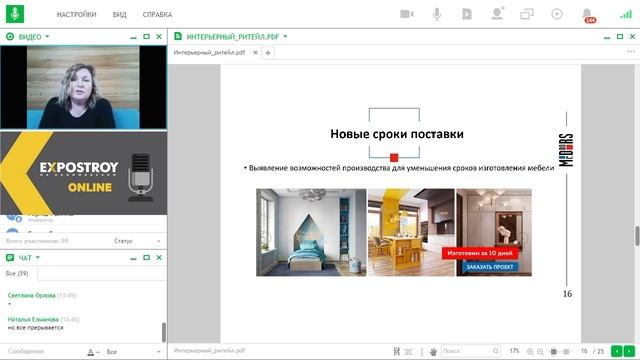
Task: Fit the page to height
Action: pyautogui.click(x=553, y=351)
